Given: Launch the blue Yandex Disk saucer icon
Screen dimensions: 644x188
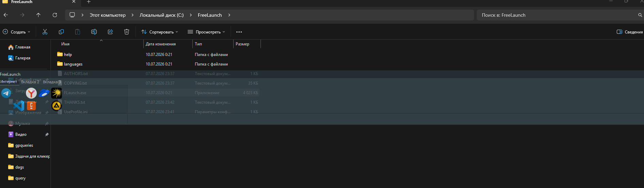Looking at the screenshot, I should [x=44, y=93].
